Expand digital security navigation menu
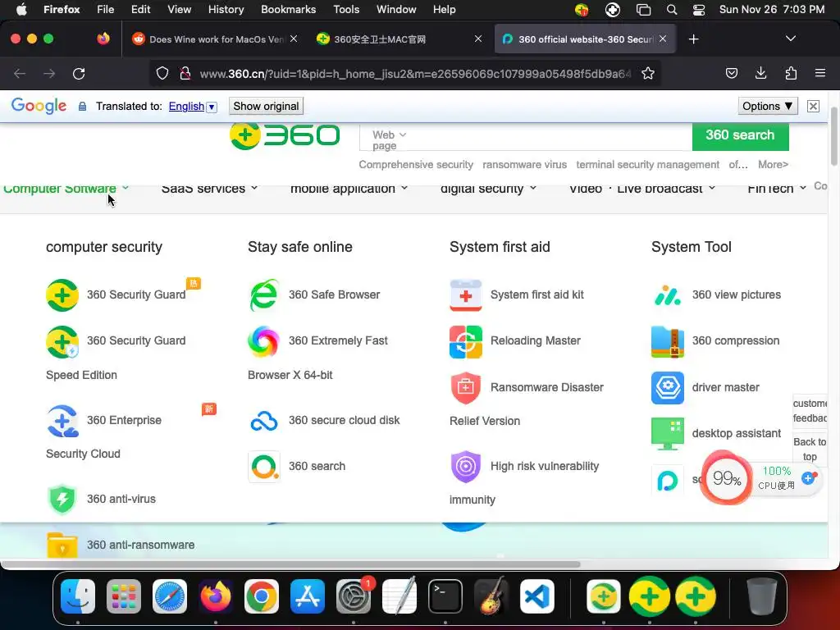 488,189
